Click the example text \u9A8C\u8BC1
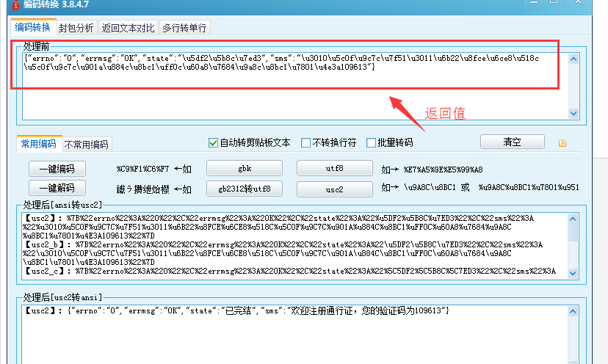 pyautogui.click(x=430, y=187)
